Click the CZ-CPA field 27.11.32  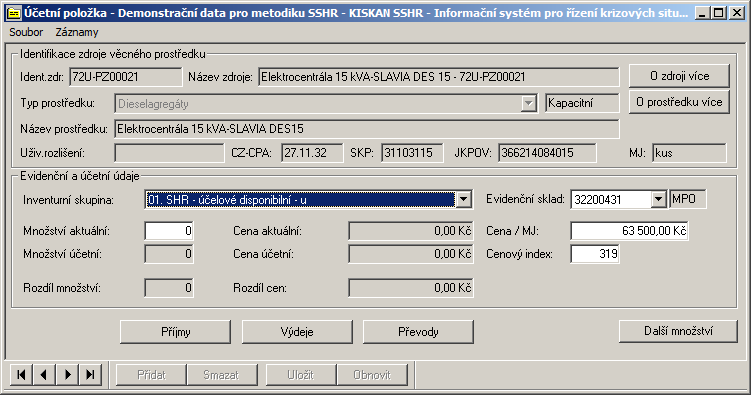point(312,153)
